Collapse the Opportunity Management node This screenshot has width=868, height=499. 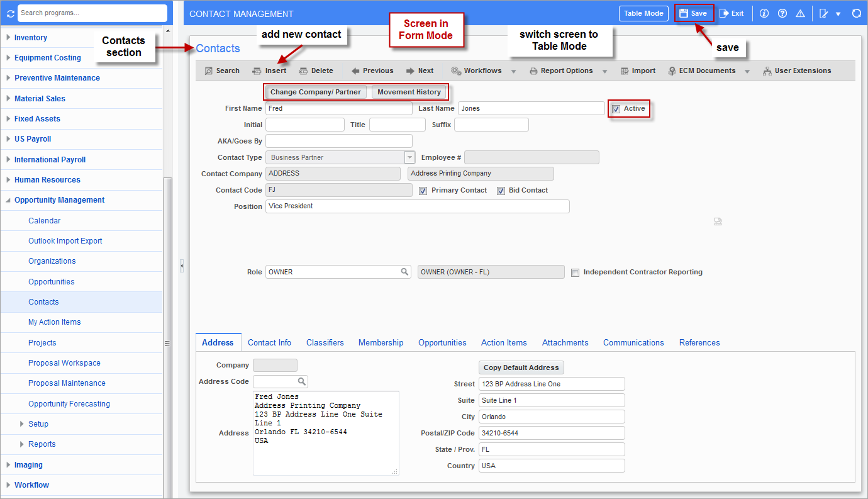pos(8,200)
